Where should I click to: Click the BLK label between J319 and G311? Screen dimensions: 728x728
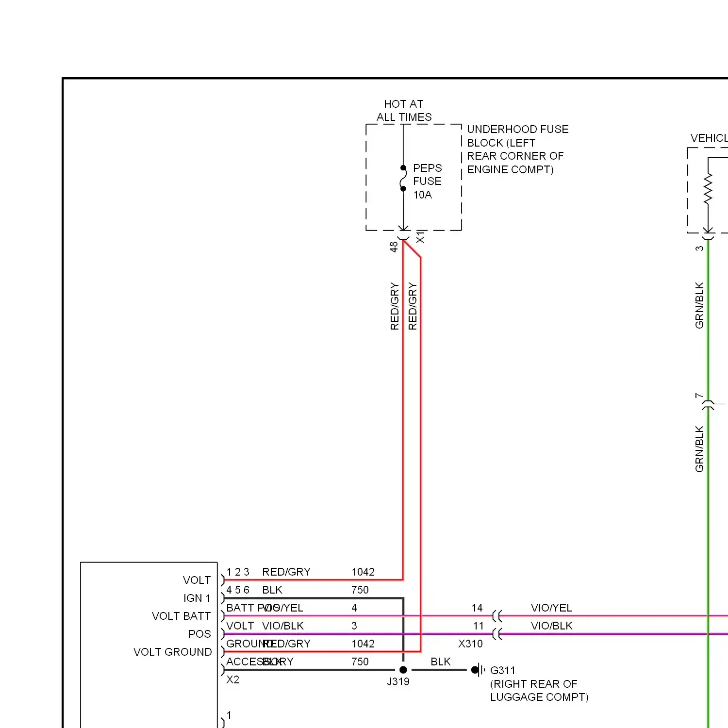pyautogui.click(x=441, y=662)
